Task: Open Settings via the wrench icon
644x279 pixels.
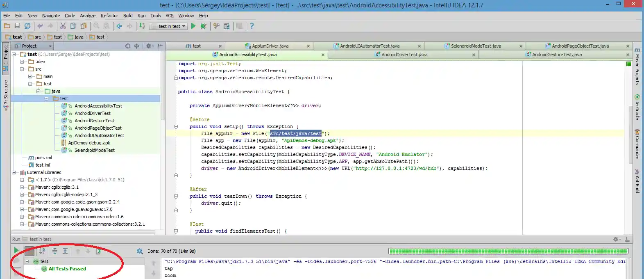Action: 216,26
